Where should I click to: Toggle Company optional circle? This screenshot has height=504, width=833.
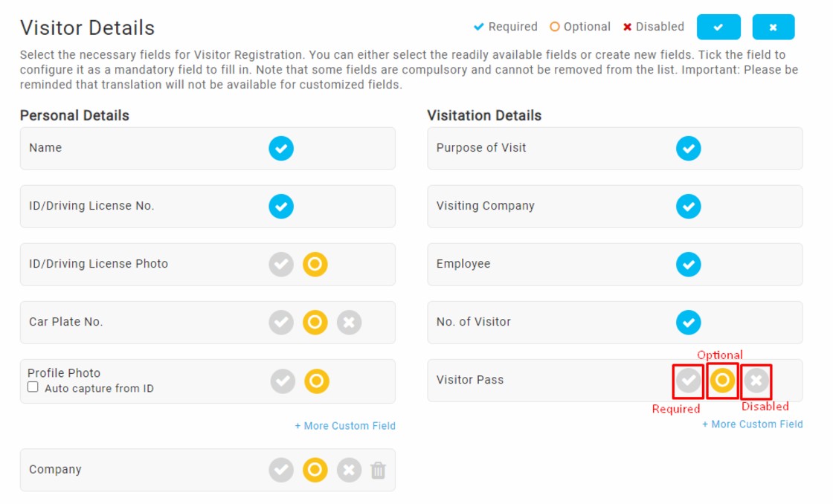pos(315,470)
